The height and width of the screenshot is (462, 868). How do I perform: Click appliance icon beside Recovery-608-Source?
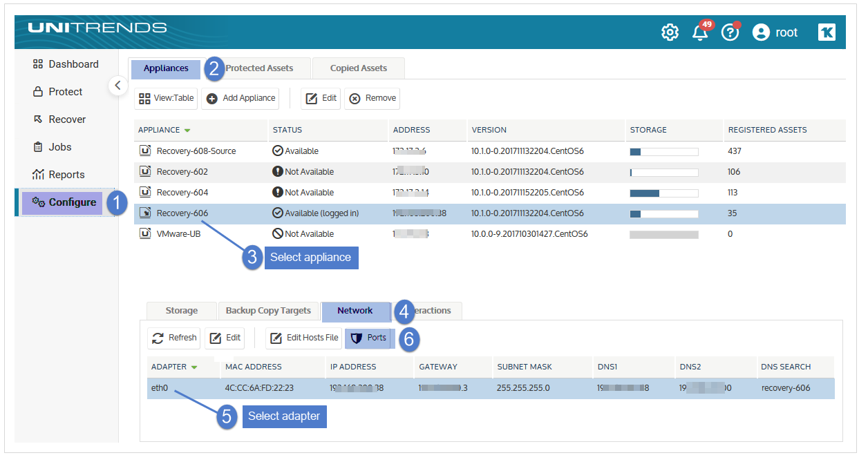(145, 151)
